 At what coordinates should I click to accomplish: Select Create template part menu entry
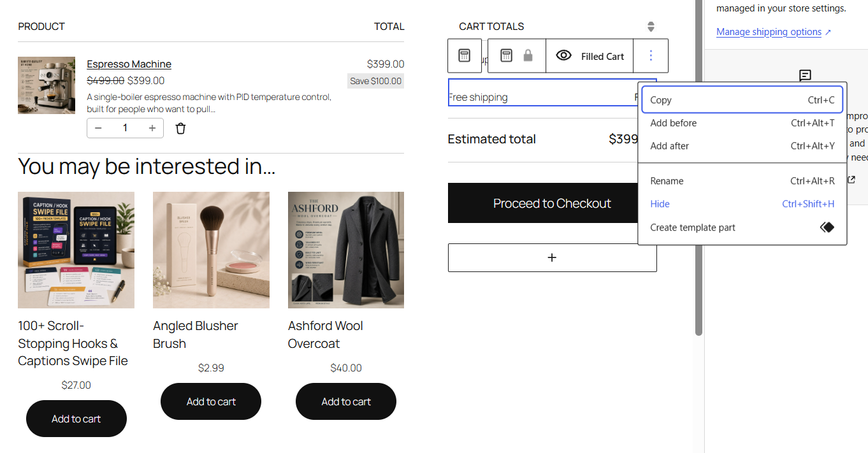(x=742, y=227)
